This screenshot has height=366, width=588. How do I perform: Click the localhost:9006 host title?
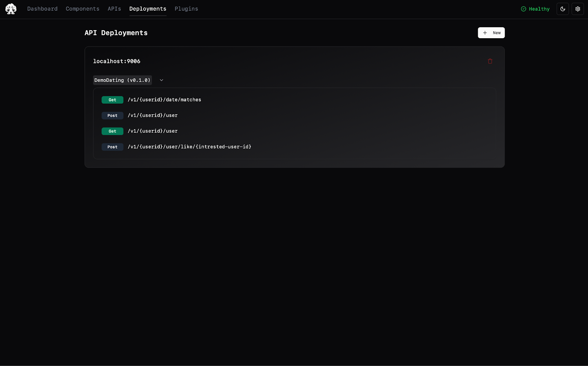click(x=116, y=61)
